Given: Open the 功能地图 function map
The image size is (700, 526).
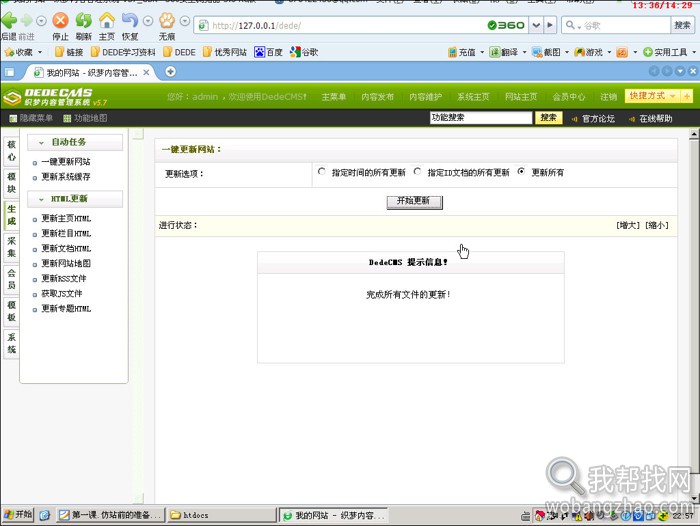Looking at the screenshot, I should [85, 118].
